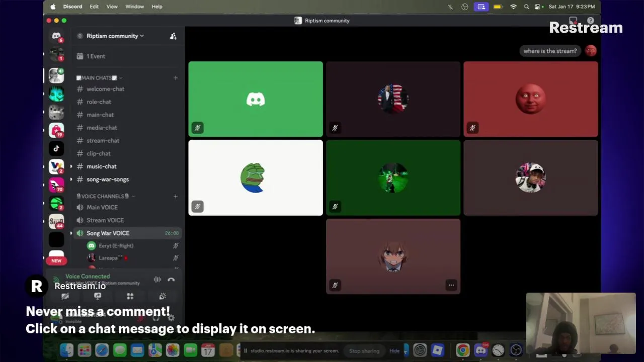Screen dimensions: 644x362
Task: Select the American flag avatar participant tile
Action: pyautogui.click(x=393, y=99)
